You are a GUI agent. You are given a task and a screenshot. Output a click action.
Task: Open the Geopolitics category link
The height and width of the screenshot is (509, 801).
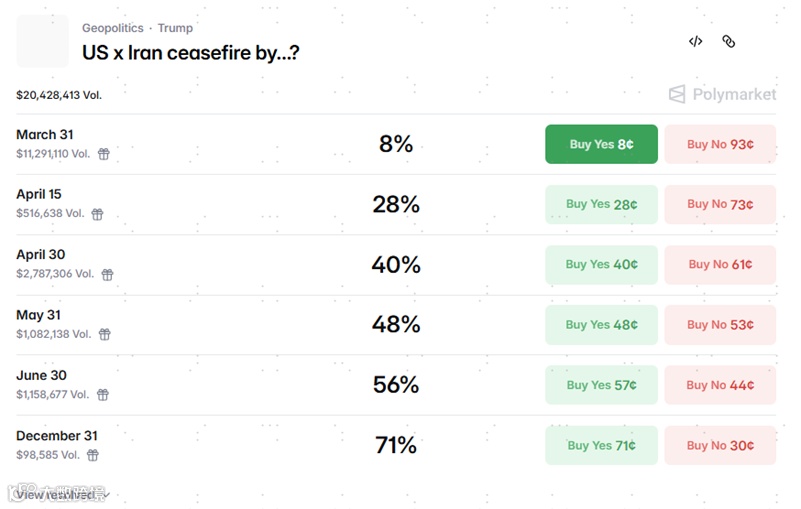[x=112, y=28]
